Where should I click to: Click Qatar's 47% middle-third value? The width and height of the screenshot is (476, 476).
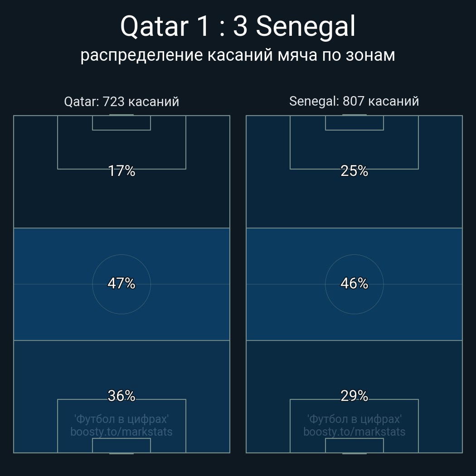click(x=121, y=283)
